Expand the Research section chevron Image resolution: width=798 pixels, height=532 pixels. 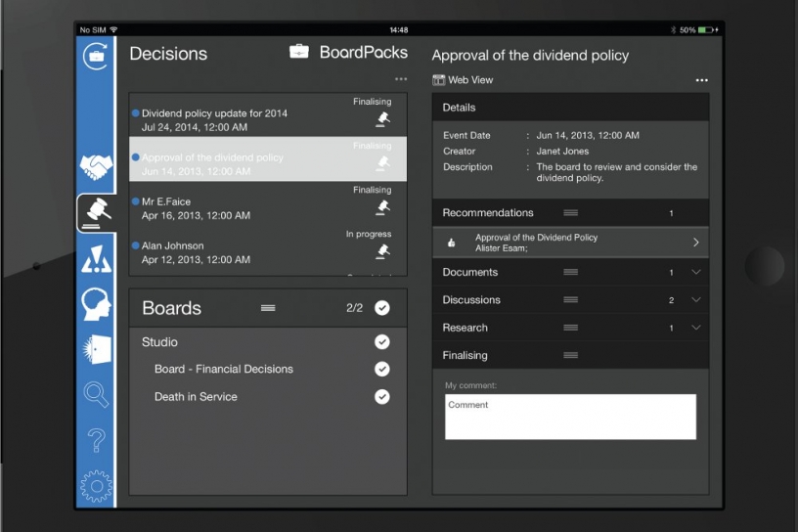(696, 328)
